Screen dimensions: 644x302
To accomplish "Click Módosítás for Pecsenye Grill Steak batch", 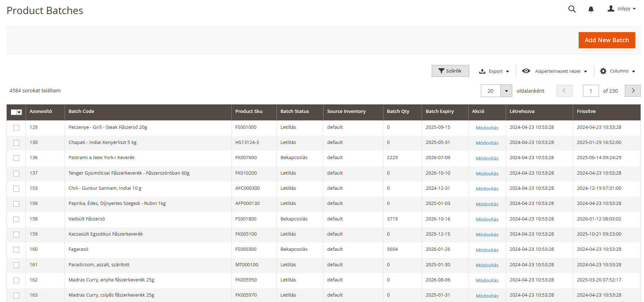I will click(x=487, y=128).
